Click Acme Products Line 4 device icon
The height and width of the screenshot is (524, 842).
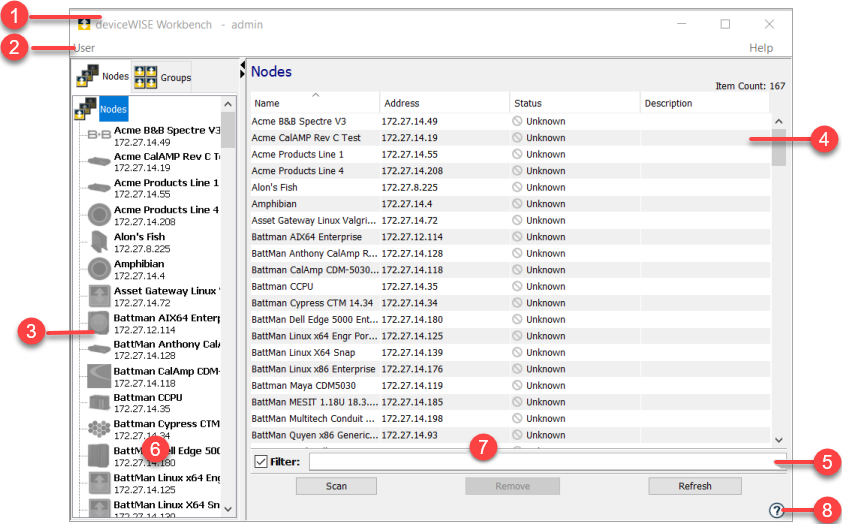point(99,215)
